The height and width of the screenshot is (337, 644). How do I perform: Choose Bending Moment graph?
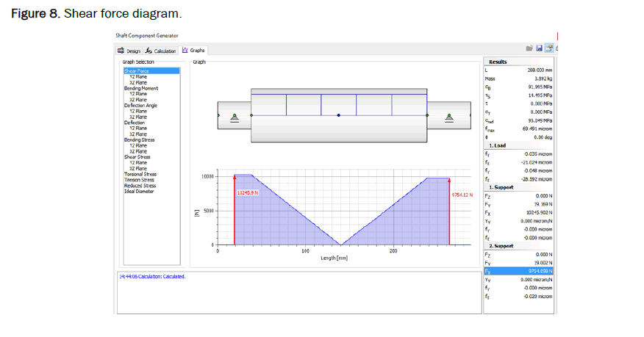point(140,88)
